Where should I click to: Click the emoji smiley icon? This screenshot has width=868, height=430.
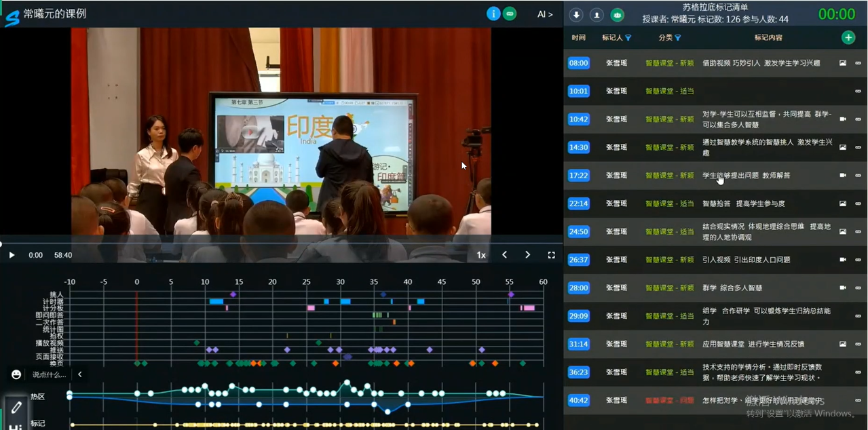(x=16, y=374)
